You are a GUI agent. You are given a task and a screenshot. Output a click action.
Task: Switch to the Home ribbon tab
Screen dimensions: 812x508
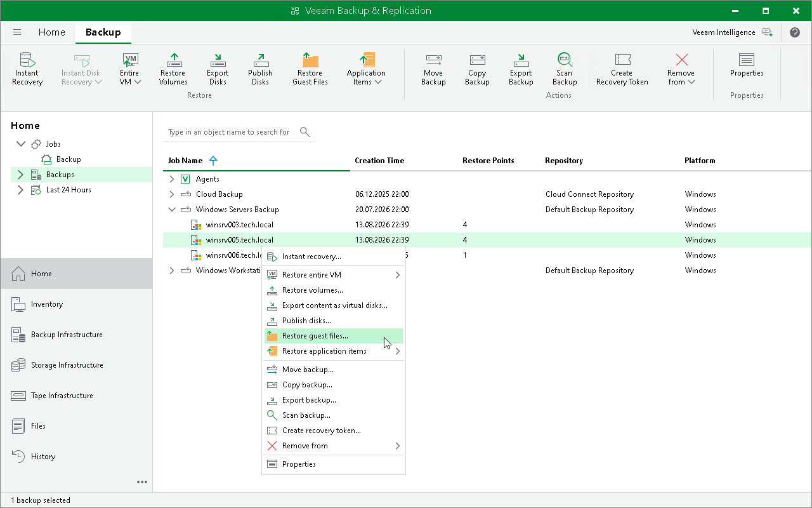coord(52,32)
